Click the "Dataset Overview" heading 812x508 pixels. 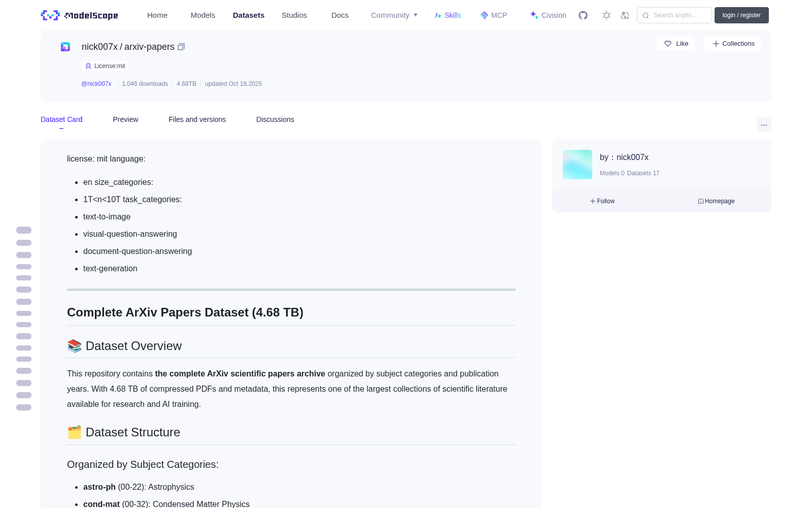(x=124, y=346)
